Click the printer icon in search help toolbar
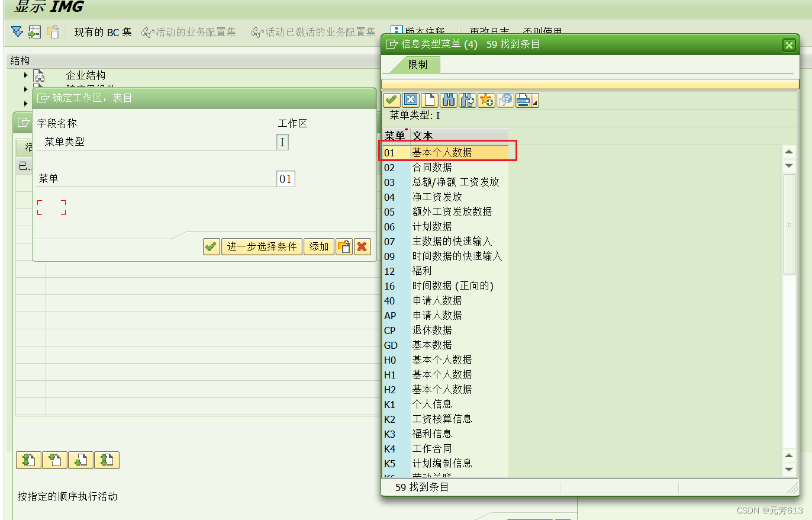Screen dimensions: 812x520 pos(523,100)
